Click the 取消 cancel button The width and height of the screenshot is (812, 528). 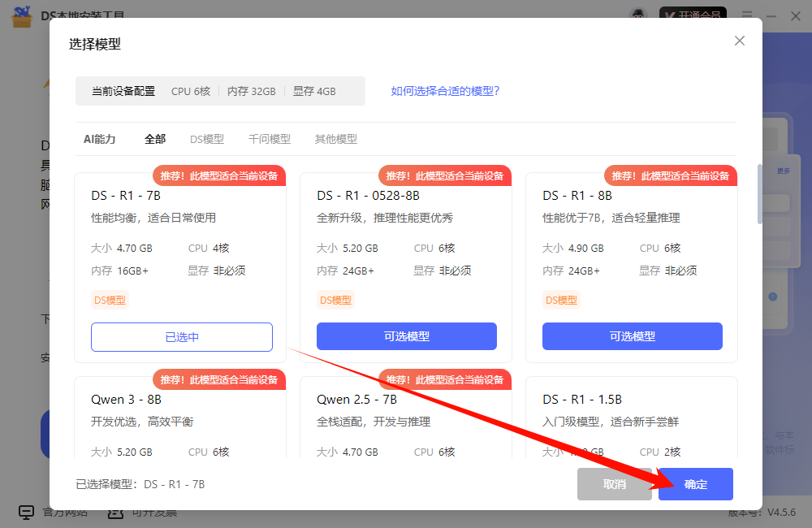[x=615, y=484]
